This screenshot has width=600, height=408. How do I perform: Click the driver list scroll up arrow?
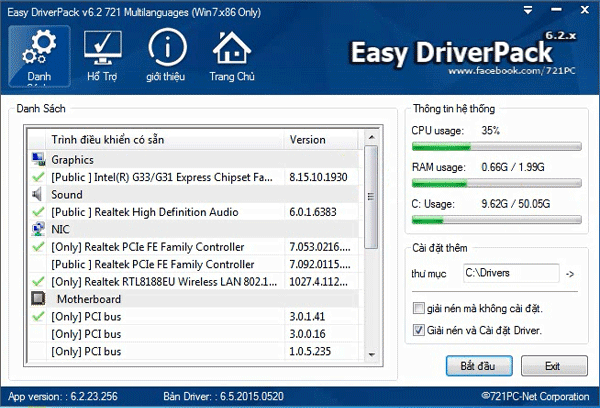coord(371,137)
